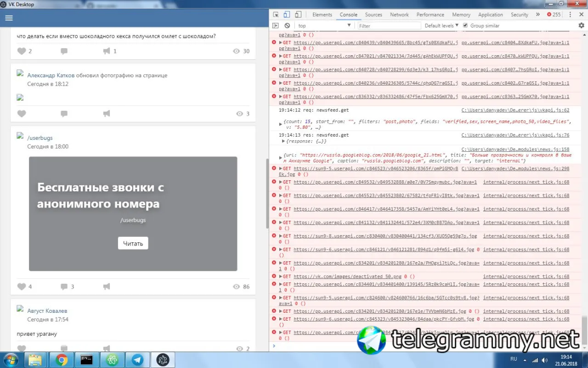The height and width of the screenshot is (368, 588).
Task: Expand the GET c849532 error entry
Action: [281, 182]
